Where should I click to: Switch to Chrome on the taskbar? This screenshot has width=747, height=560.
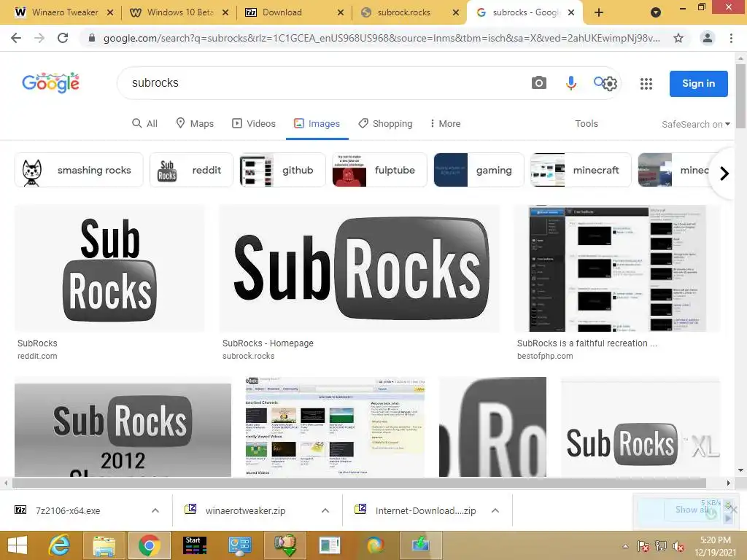point(149,545)
